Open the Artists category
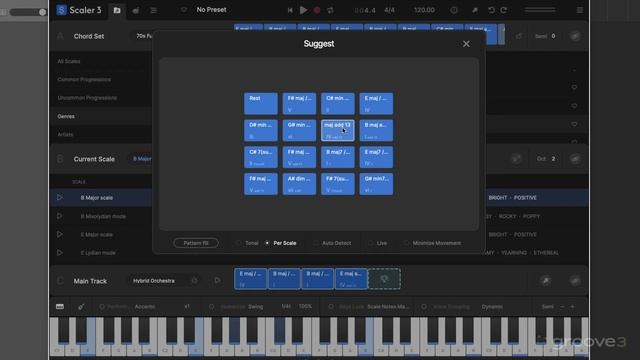Viewport: 640px width, 360px height. point(65,134)
